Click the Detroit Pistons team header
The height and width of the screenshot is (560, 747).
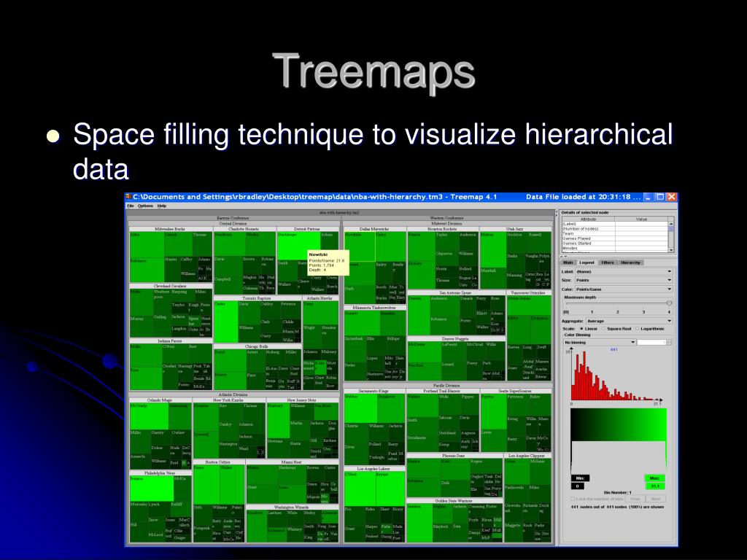(x=307, y=229)
